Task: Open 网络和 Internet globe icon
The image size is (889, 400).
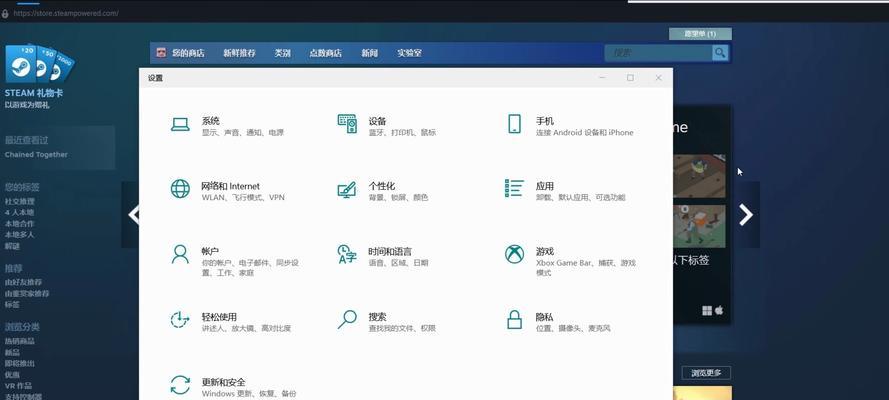Action: coord(180,189)
